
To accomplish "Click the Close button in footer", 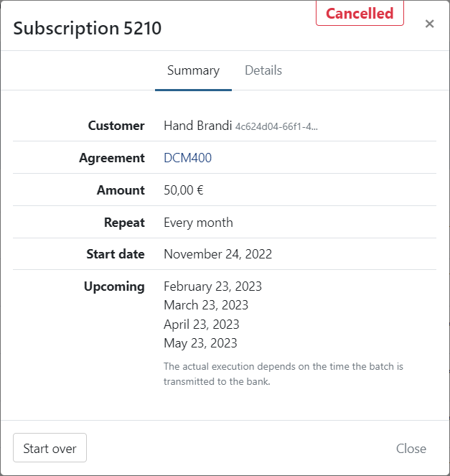I will 411,449.
